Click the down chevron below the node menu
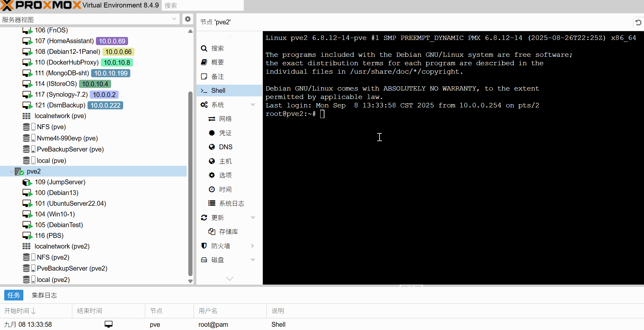 pyautogui.click(x=230, y=279)
